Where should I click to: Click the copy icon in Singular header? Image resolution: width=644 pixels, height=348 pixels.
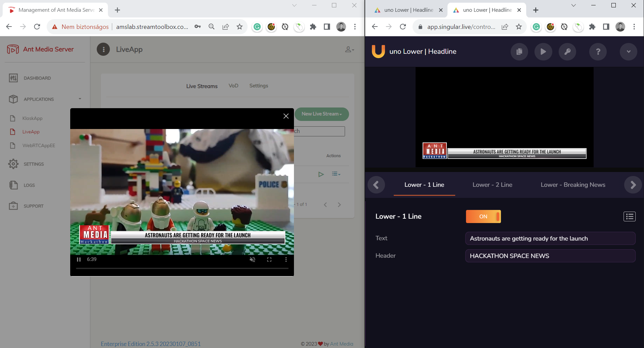click(519, 52)
